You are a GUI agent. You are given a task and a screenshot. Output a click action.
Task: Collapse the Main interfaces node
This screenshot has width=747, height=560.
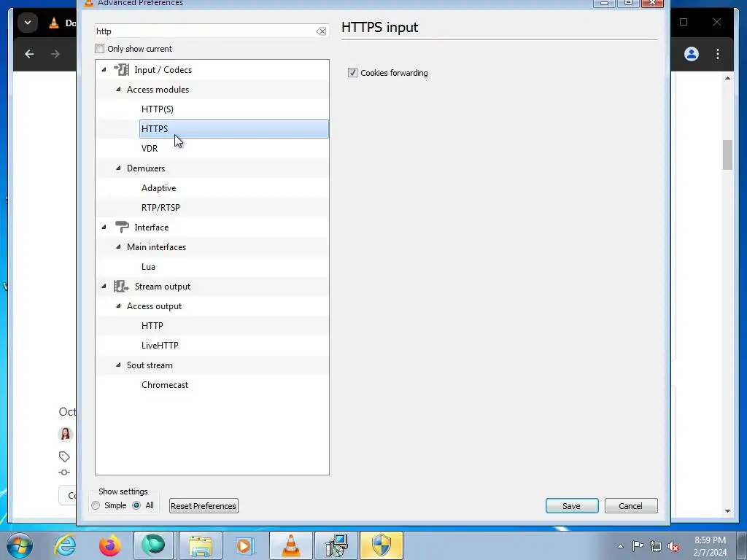[x=119, y=246]
